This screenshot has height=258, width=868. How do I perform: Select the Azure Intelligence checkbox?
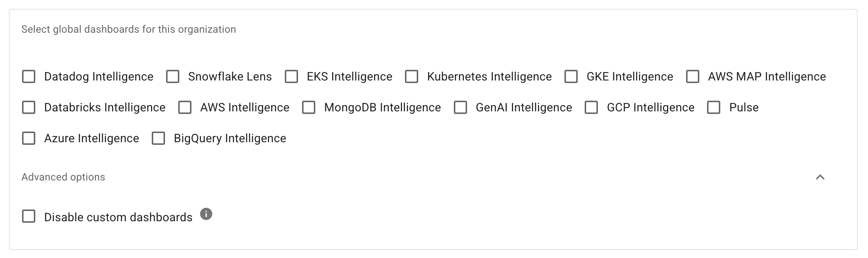(29, 139)
